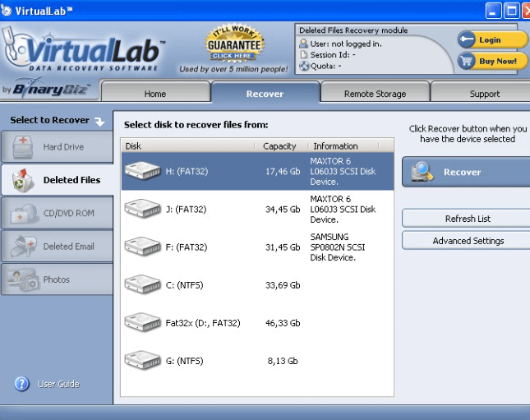Screen dimensions: 530x420
Task: Click the drive icon for G: (NTFS)
Action: point(142,360)
